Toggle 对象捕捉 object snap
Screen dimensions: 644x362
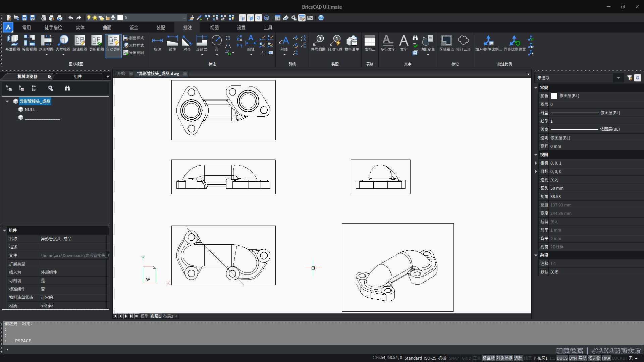pos(504,358)
